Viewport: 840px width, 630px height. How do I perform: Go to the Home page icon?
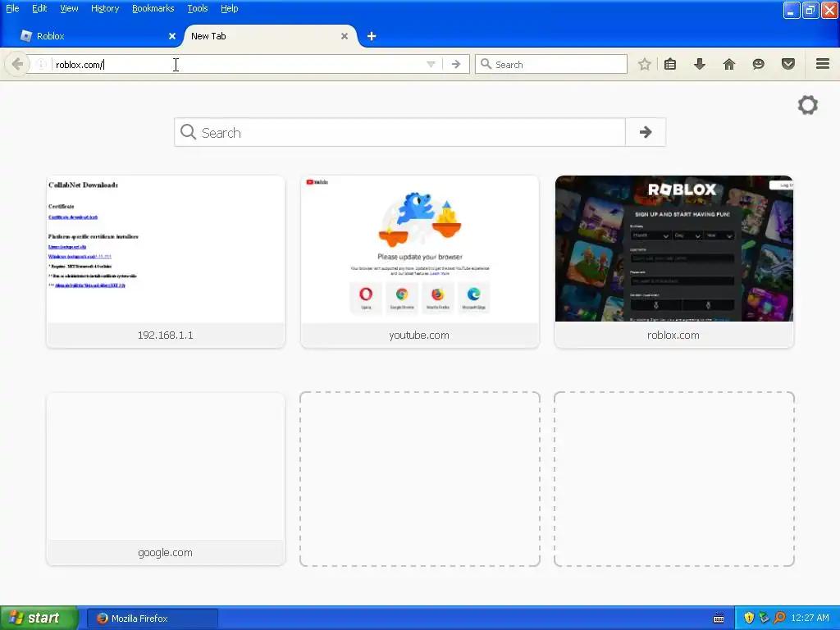pyautogui.click(x=729, y=64)
